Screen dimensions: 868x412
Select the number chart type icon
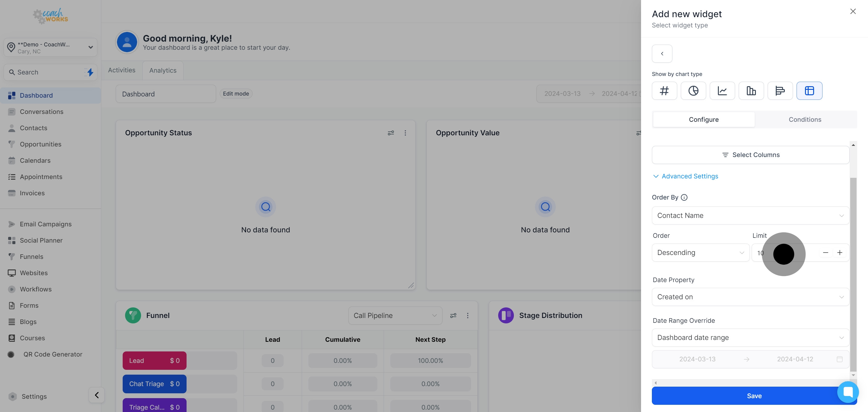tap(664, 91)
